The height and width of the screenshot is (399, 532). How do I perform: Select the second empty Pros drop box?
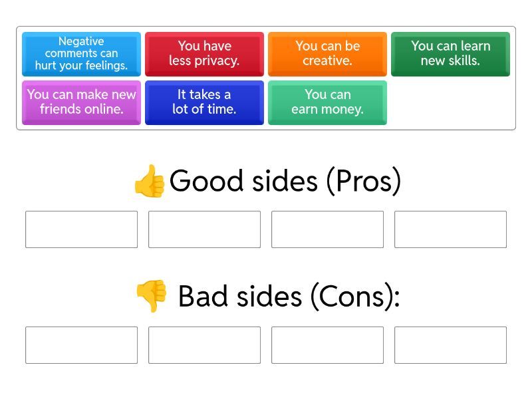coord(204,229)
